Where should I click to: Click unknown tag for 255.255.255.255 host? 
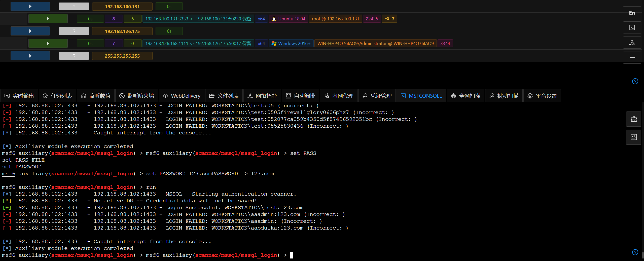point(74,56)
